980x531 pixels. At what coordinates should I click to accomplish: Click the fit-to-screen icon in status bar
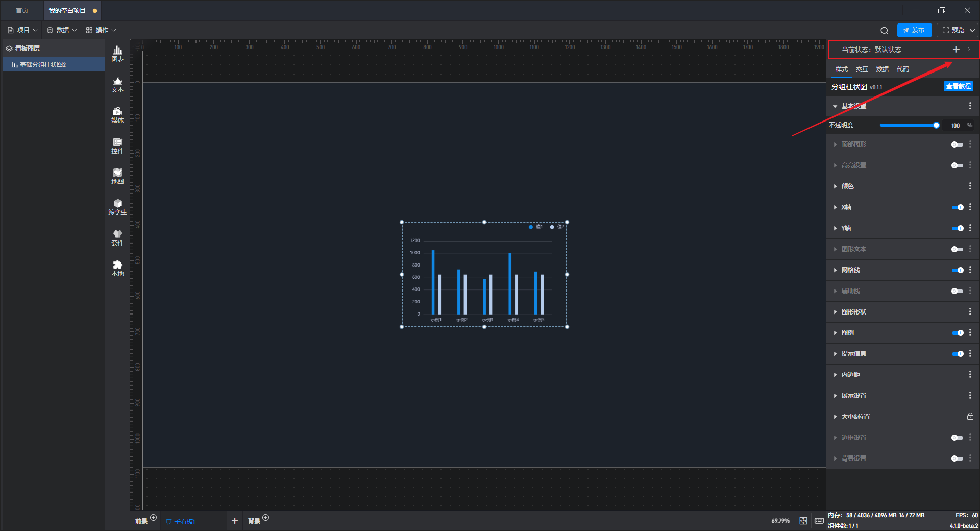[x=803, y=521]
